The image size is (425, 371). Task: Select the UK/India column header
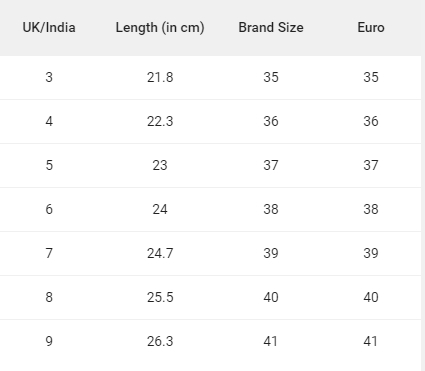(49, 27)
